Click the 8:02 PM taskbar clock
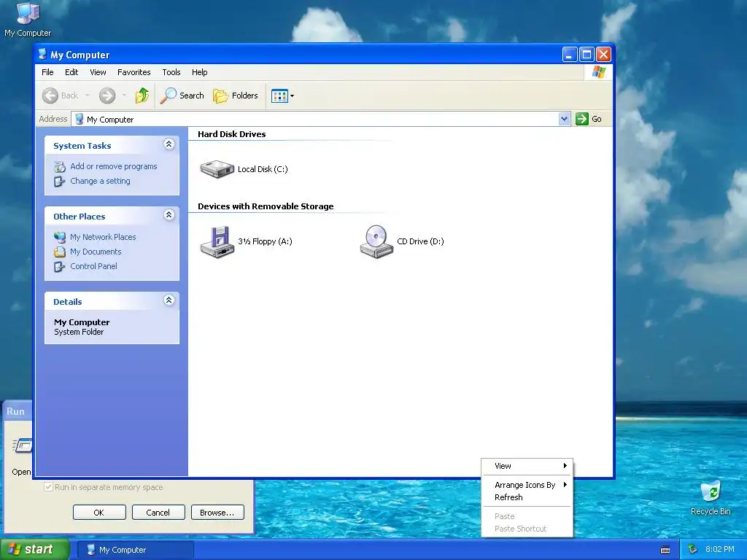 (x=719, y=550)
